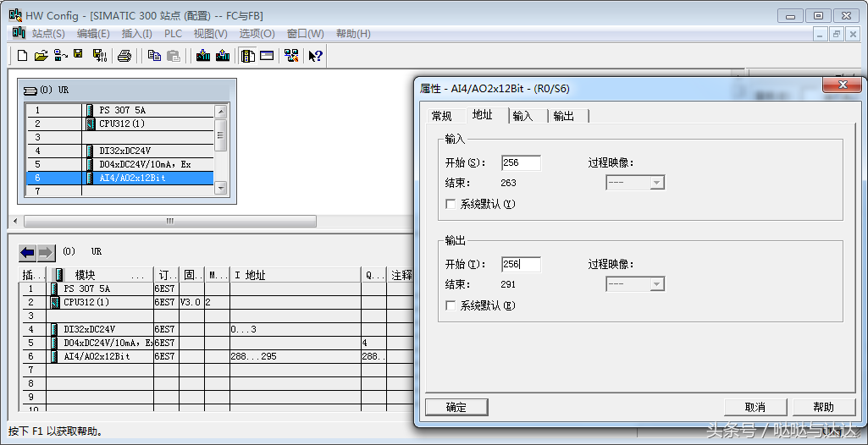Click the 确定 button
This screenshot has width=868, height=445.
pyautogui.click(x=456, y=408)
